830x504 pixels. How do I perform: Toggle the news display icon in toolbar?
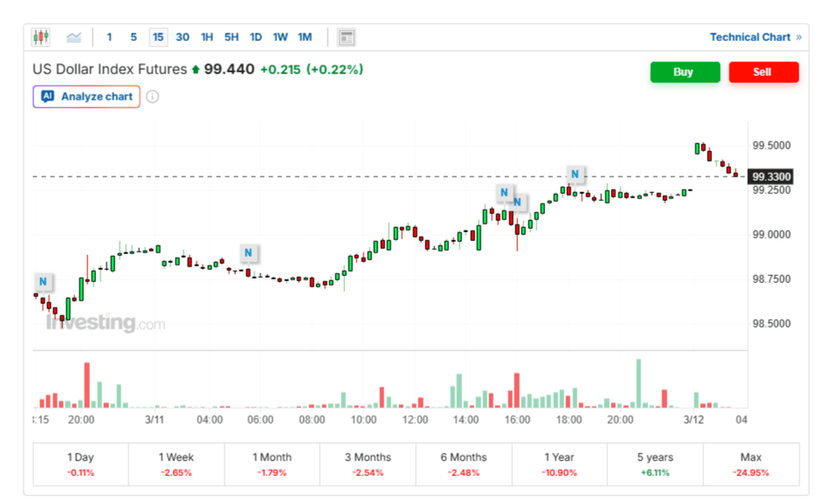347,37
